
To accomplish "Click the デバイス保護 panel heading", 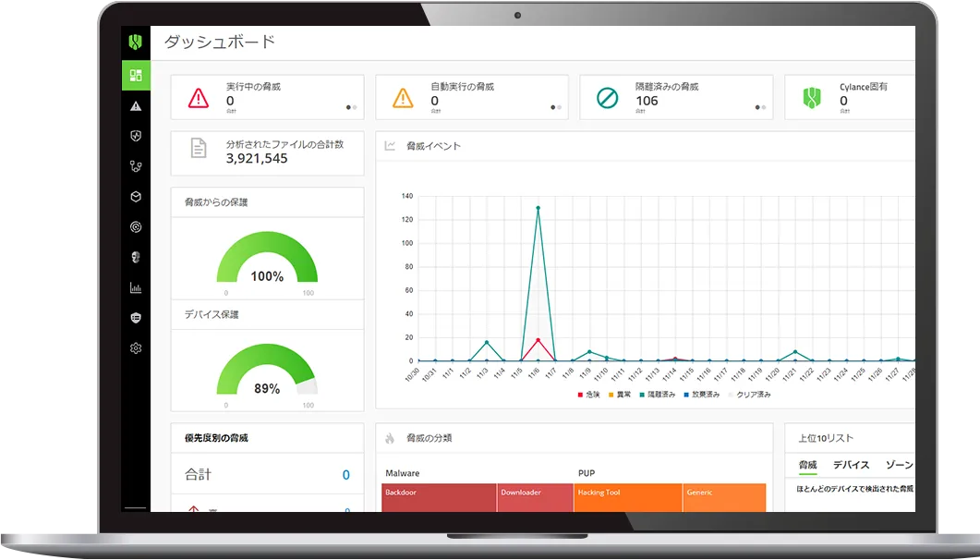I will 212,314.
